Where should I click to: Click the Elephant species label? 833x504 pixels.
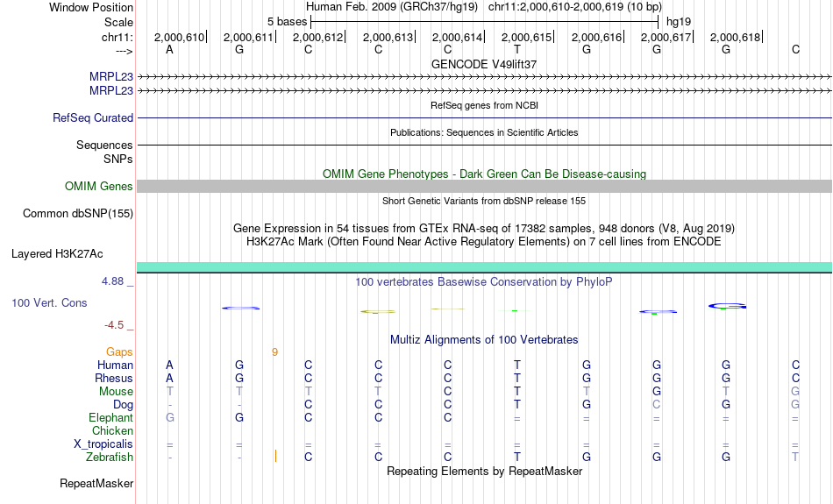pyautogui.click(x=110, y=418)
